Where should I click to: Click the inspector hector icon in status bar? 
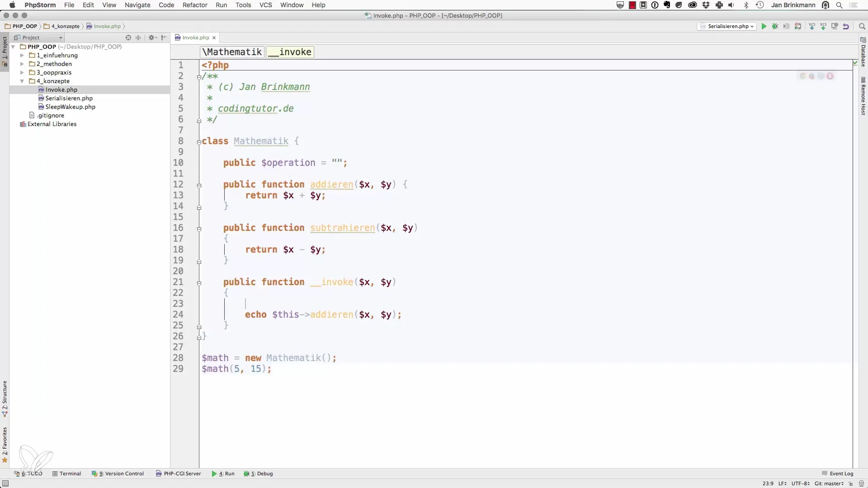point(861,483)
